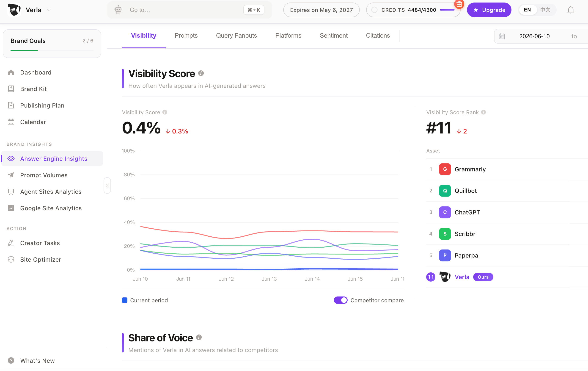
Task: Open Calendar from the sidebar
Action: pyautogui.click(x=52, y=122)
